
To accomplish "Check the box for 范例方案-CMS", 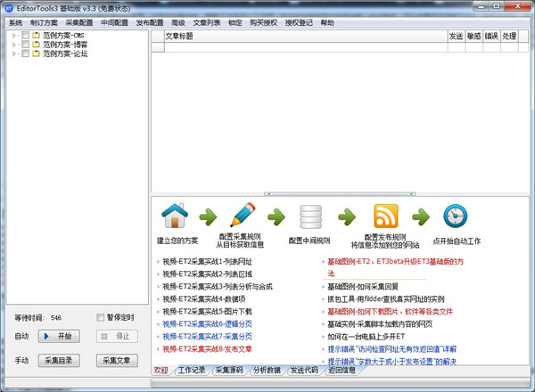I will [x=25, y=35].
